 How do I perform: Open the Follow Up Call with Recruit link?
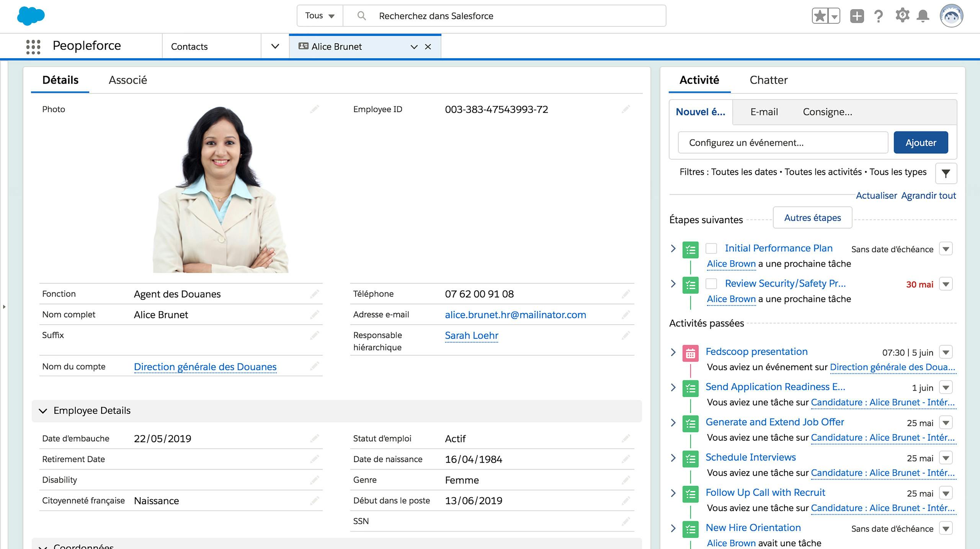coord(765,492)
